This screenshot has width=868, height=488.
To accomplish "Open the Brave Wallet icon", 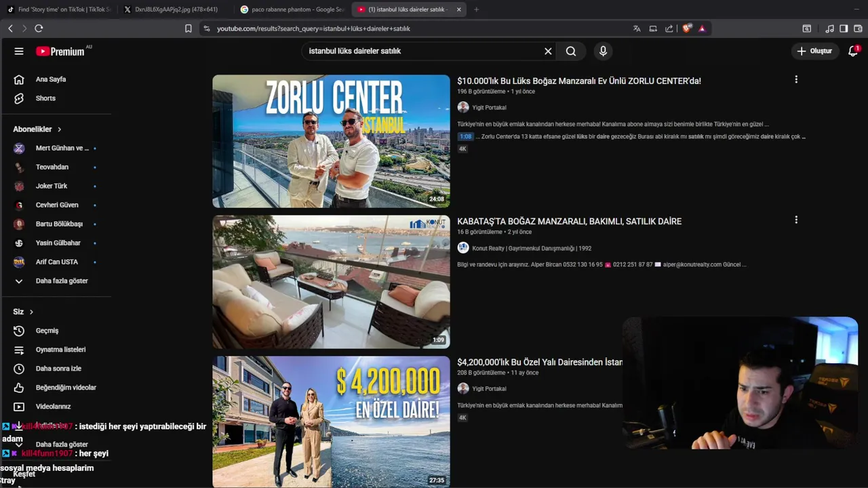I will click(858, 28).
